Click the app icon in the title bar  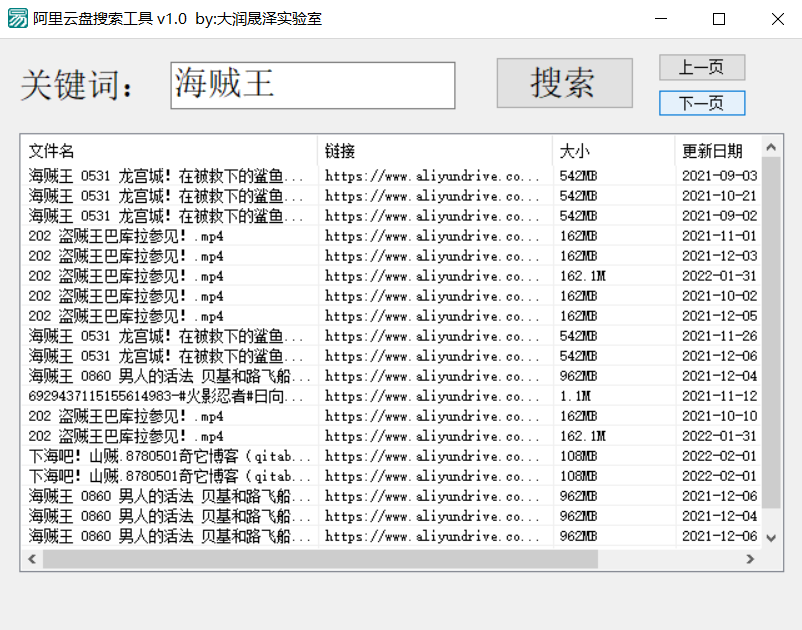(15, 18)
